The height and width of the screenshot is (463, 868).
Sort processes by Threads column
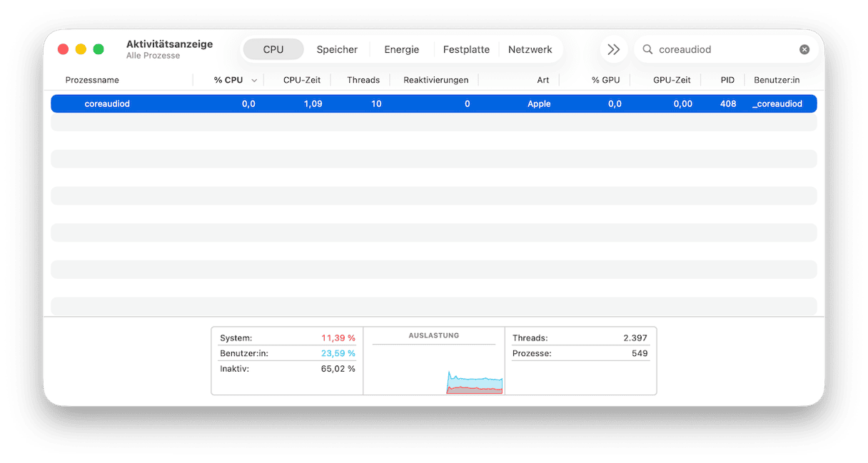point(363,80)
